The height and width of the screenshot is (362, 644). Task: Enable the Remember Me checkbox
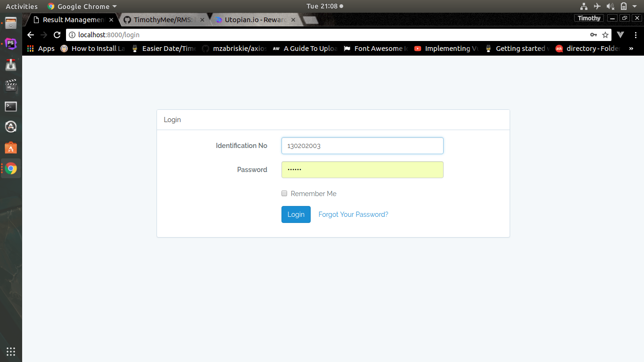click(284, 193)
